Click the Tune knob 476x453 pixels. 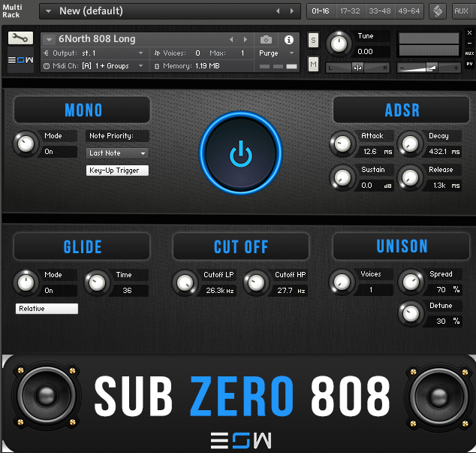[x=339, y=44]
